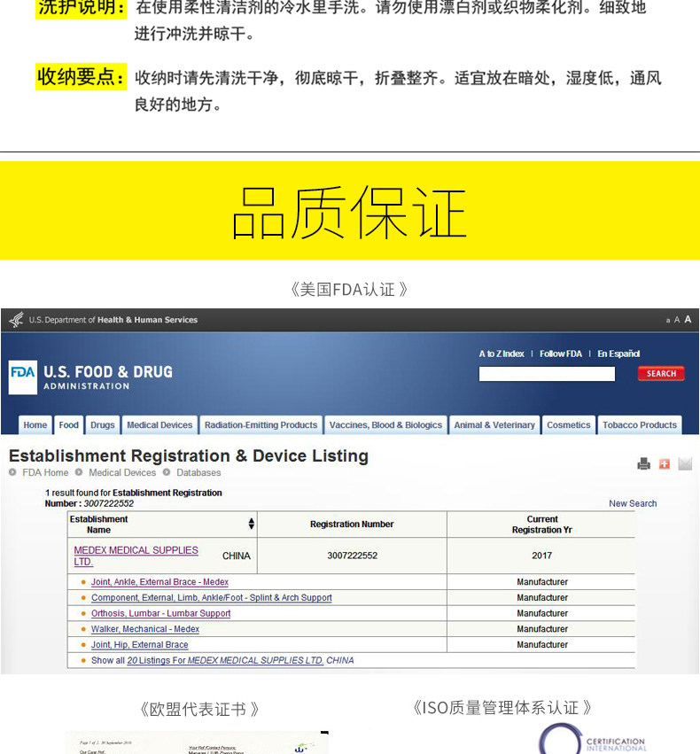Open the Cosmetics tab
700x754 pixels.
[x=568, y=425]
